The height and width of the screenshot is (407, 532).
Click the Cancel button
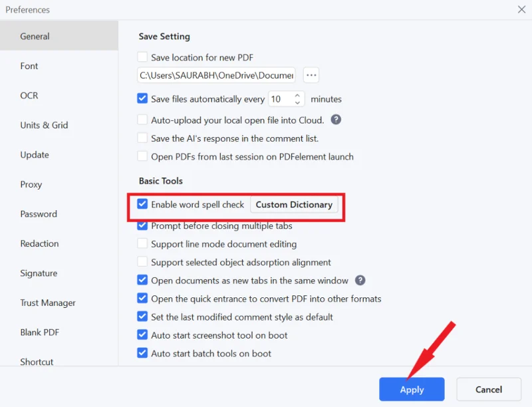click(489, 389)
